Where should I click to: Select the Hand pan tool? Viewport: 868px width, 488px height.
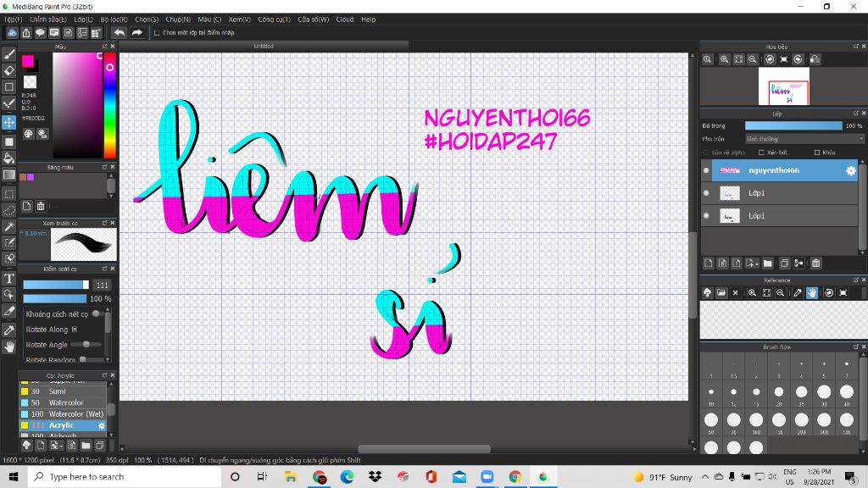[x=8, y=347]
